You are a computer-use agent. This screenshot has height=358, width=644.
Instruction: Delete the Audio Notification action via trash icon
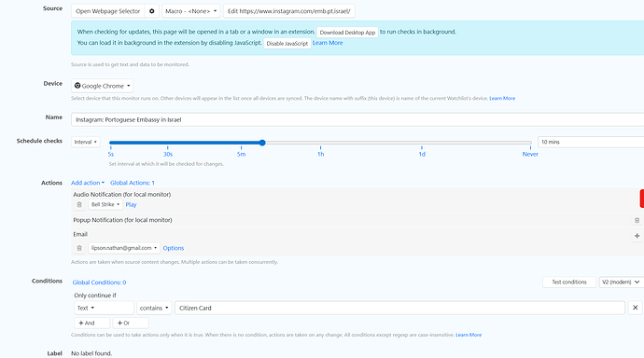click(79, 204)
